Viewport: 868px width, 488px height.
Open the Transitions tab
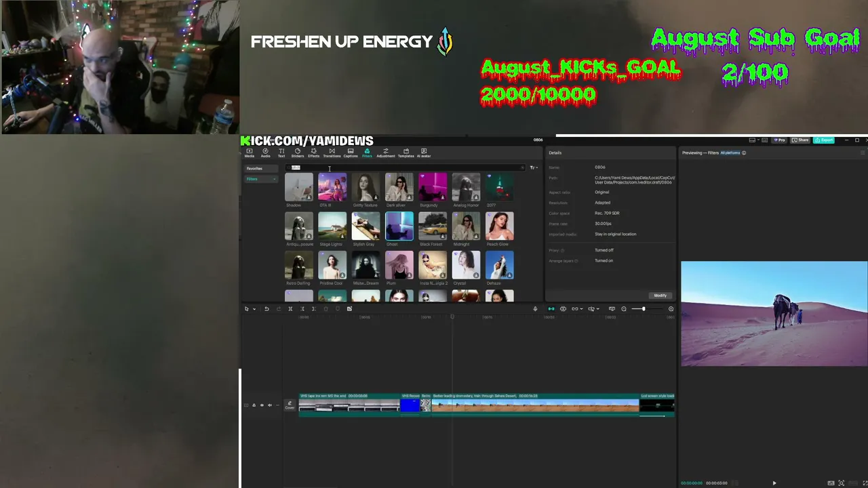pyautogui.click(x=332, y=152)
